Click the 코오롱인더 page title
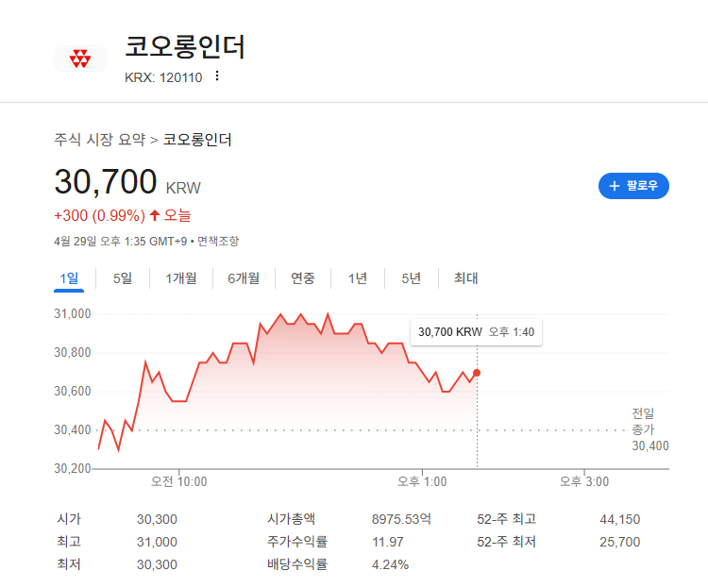 (185, 46)
